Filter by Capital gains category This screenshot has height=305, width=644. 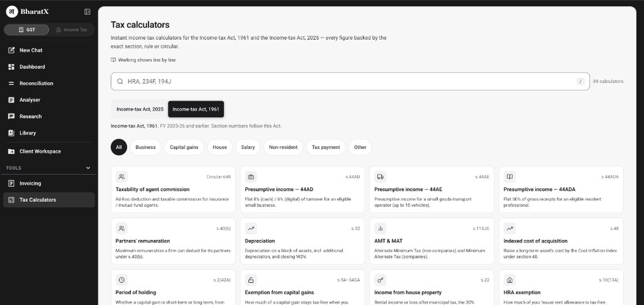[x=184, y=147]
